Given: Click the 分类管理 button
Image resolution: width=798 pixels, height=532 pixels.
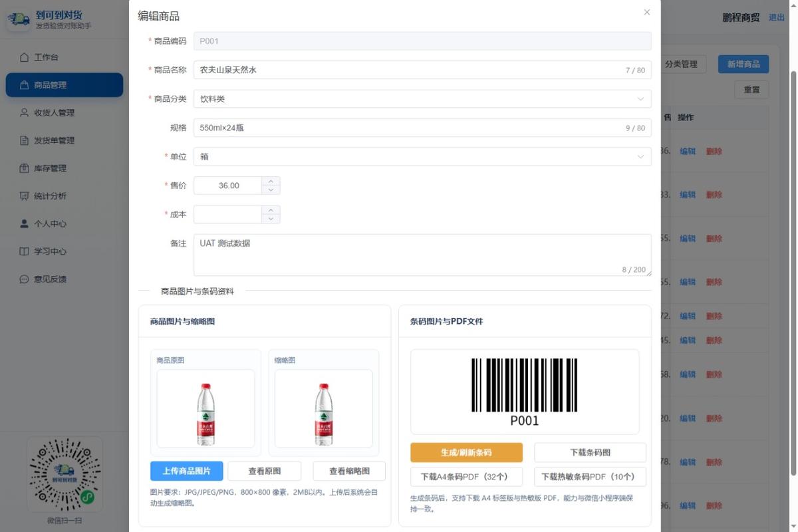Looking at the screenshot, I should click(x=681, y=64).
